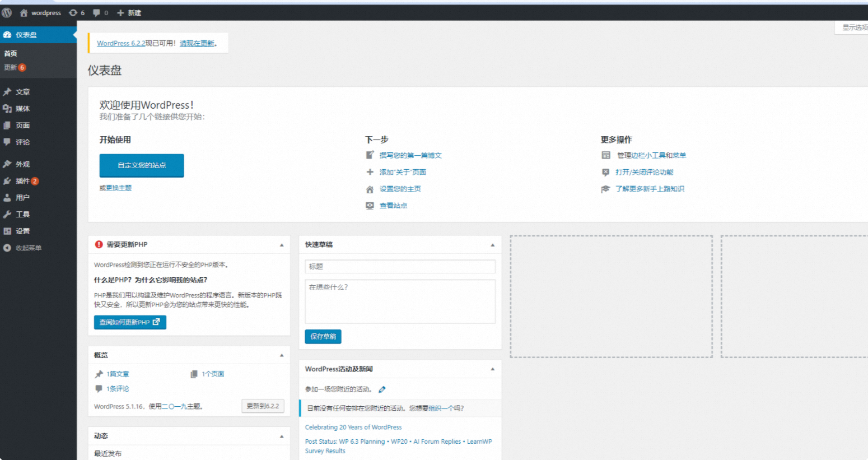Viewport: 868px width, 460px height.
Task: Click the 保存草稿 button
Action: pyautogui.click(x=323, y=336)
